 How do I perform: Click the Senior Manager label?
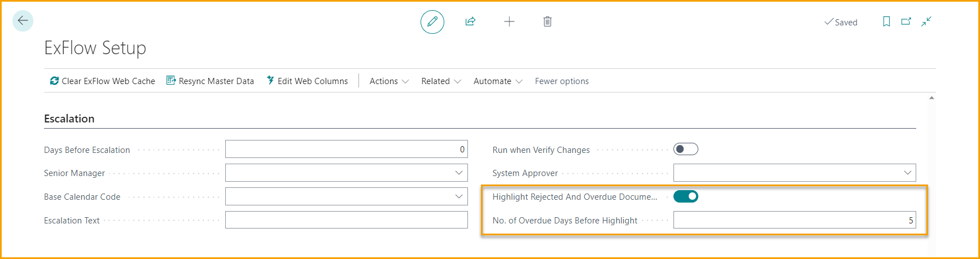pos(75,173)
